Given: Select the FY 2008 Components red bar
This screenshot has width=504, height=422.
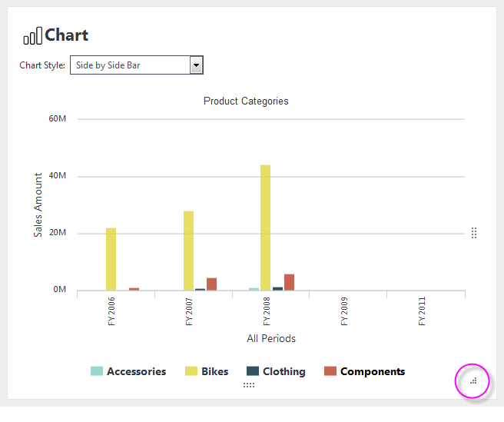Looking at the screenshot, I should (290, 282).
